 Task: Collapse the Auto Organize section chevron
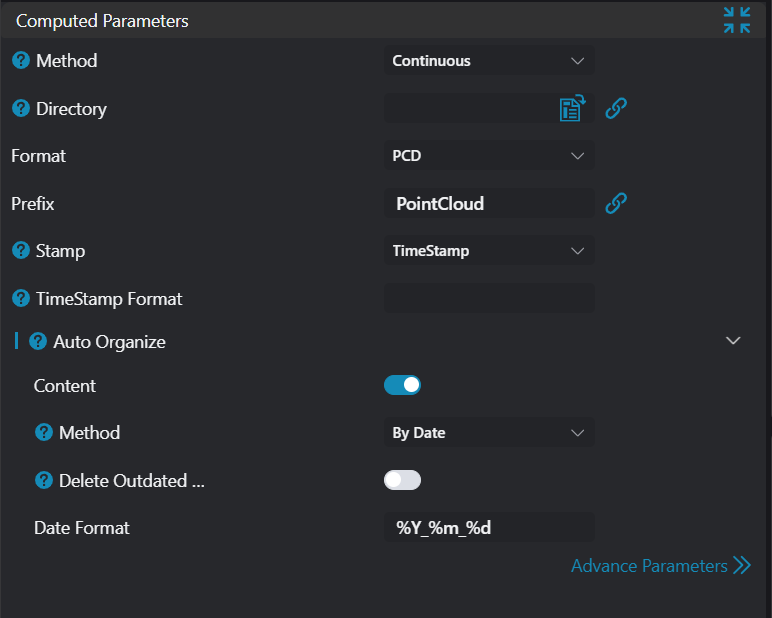pyautogui.click(x=733, y=341)
